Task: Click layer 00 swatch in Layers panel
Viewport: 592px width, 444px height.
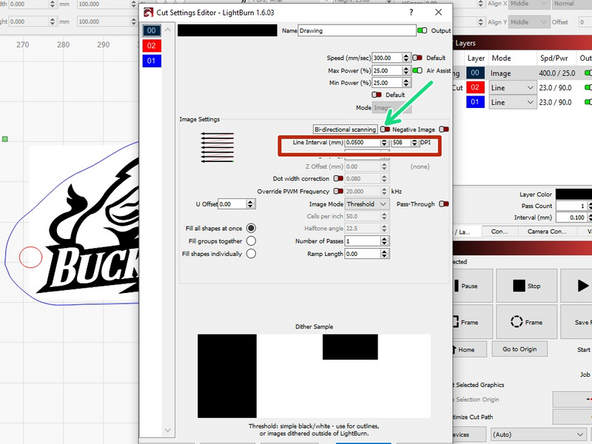Action: click(475, 73)
